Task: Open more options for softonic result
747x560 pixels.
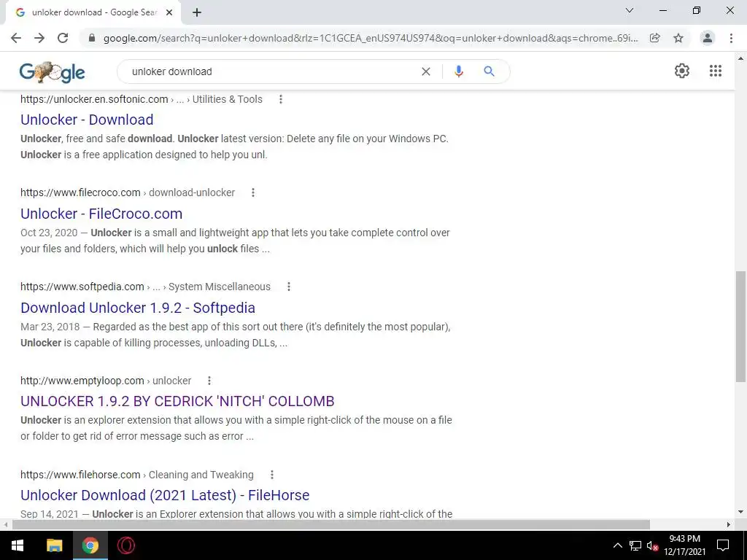Action: pyautogui.click(x=281, y=99)
